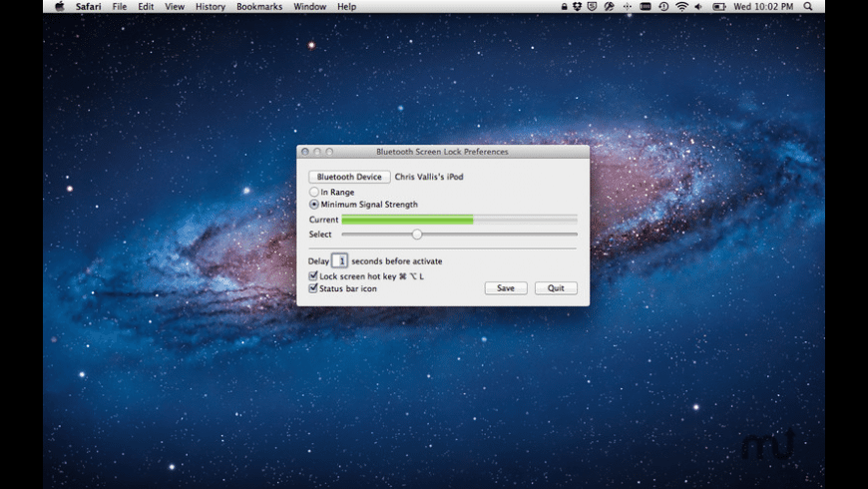Open the battery status menu
The image size is (868, 489).
(x=719, y=7)
